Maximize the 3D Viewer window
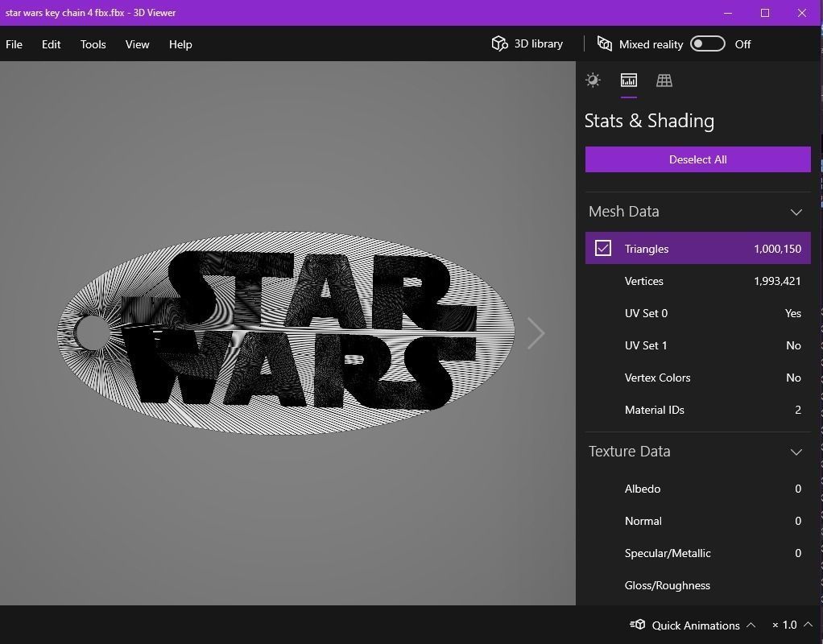 coord(765,13)
